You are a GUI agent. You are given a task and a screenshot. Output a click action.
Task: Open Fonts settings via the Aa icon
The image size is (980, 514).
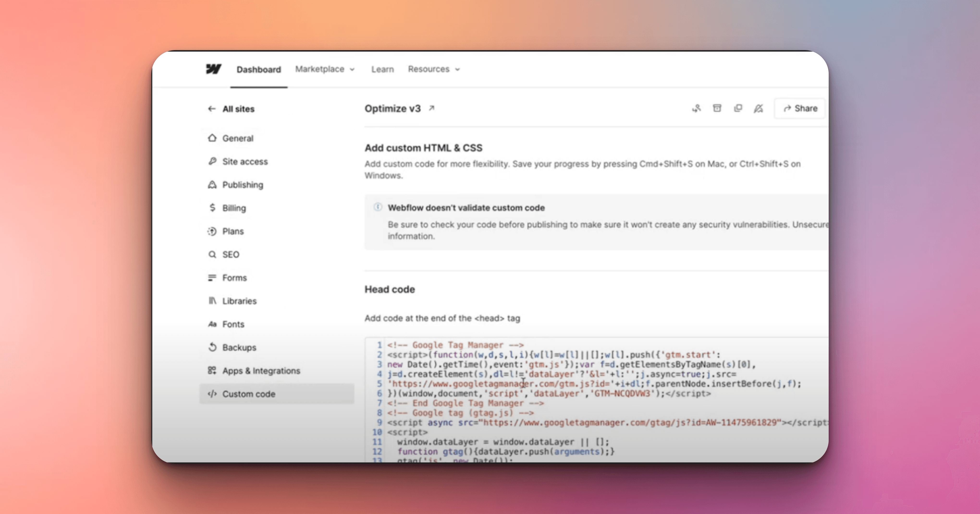pos(212,324)
